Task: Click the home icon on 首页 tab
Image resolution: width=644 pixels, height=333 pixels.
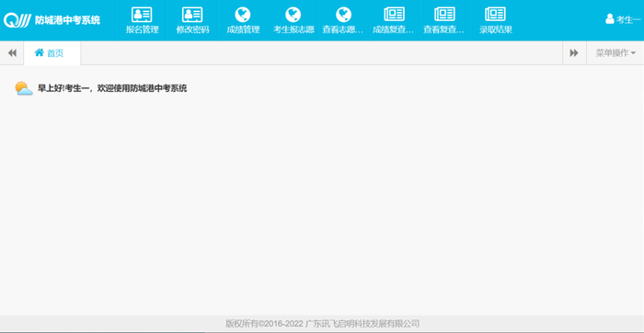Action: tap(39, 52)
